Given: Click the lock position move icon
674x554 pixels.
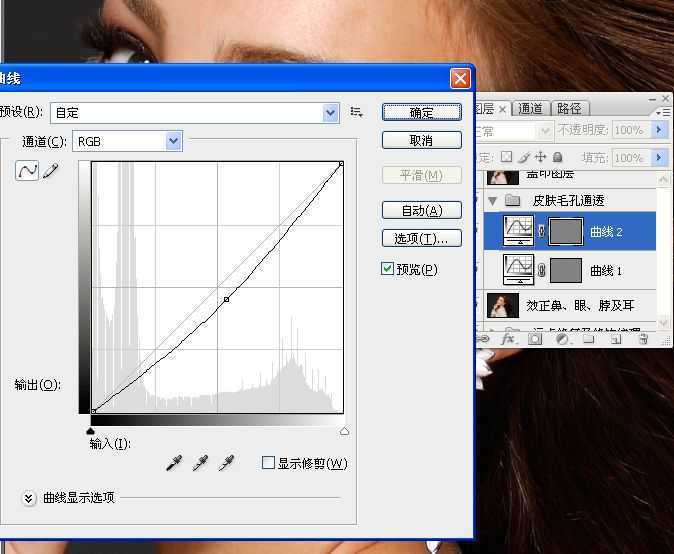Looking at the screenshot, I should pyautogui.click(x=540, y=157).
